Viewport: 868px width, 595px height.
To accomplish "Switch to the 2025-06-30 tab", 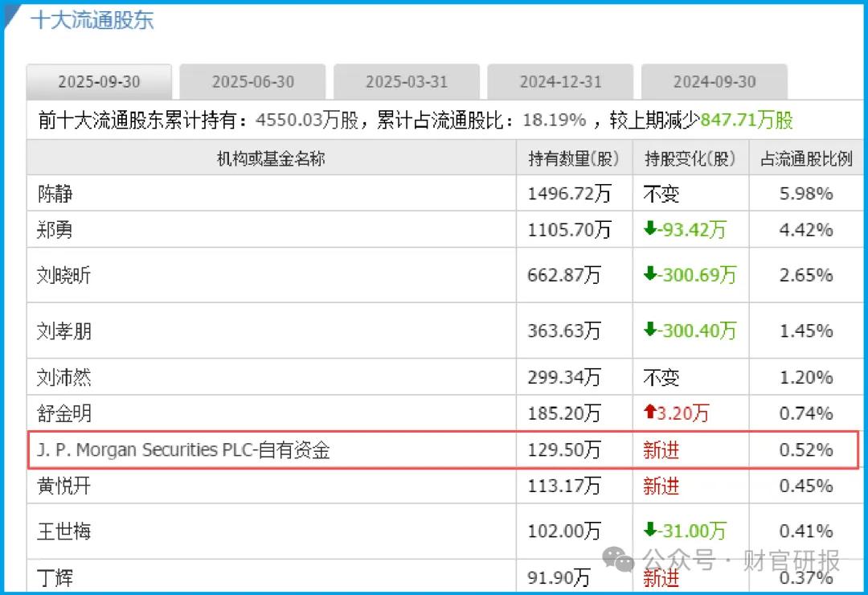I will (x=252, y=82).
